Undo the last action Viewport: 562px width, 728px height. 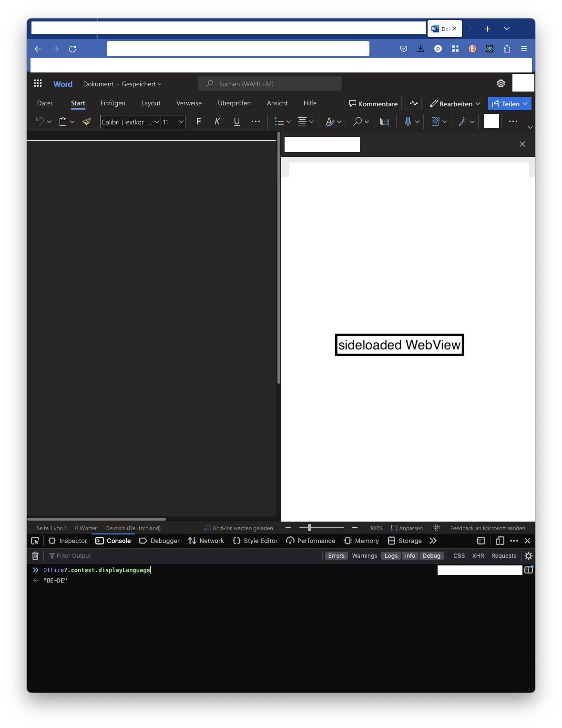point(40,122)
